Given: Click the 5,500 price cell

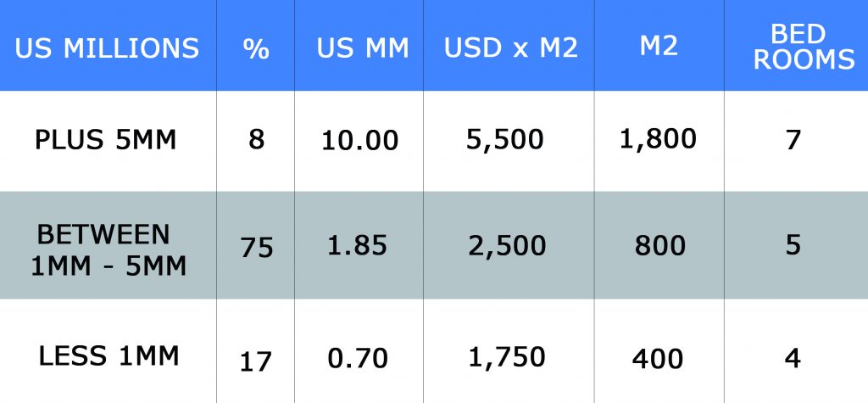Looking at the screenshot, I should click(505, 141).
